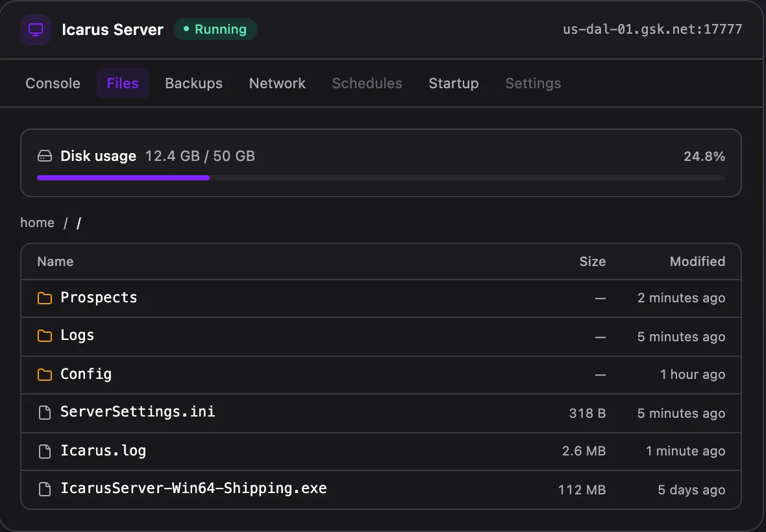Image resolution: width=766 pixels, height=532 pixels.
Task: Click the 2 minutes ago Prospects timestamp
Action: coord(681,298)
